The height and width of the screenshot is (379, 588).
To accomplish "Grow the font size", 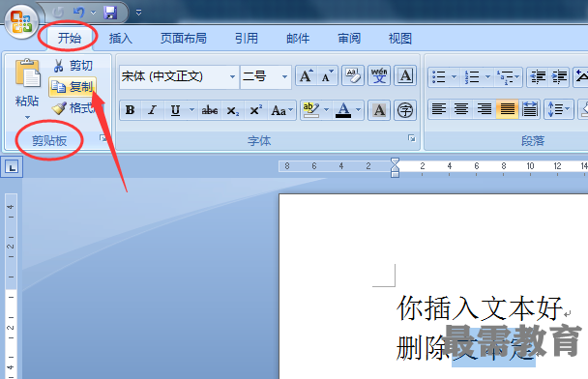I will coord(306,75).
